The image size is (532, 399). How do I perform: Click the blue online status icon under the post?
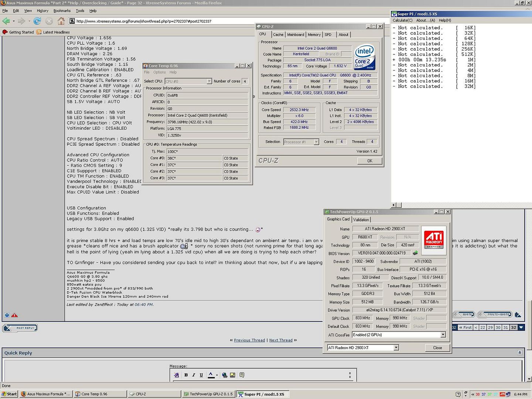7,315
